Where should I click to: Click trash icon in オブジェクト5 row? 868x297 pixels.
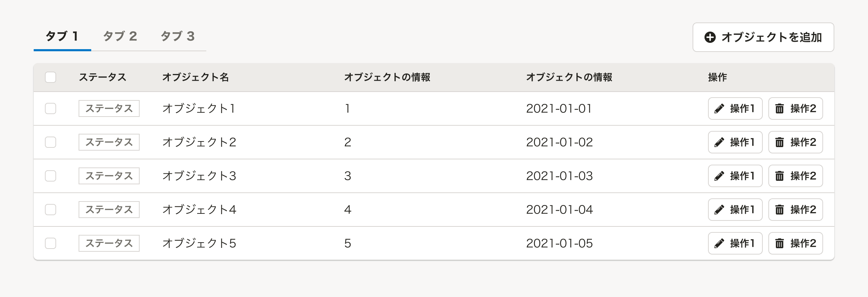pos(780,244)
